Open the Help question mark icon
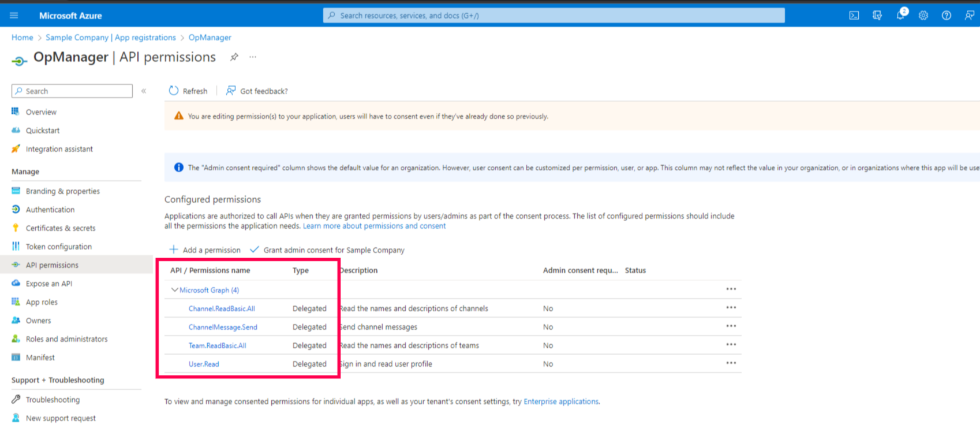This screenshot has height=439, width=980. (x=947, y=16)
